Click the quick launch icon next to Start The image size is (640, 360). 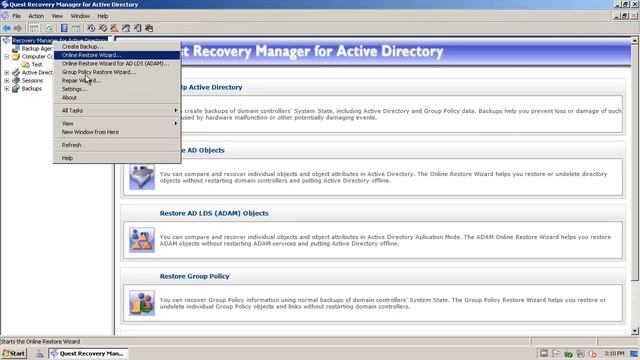(40, 353)
